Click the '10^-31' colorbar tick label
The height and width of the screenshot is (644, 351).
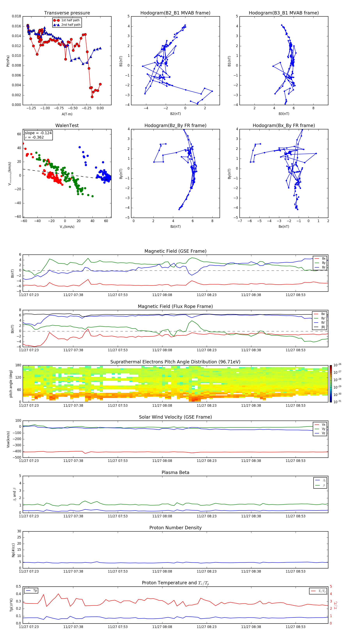coord(337,401)
